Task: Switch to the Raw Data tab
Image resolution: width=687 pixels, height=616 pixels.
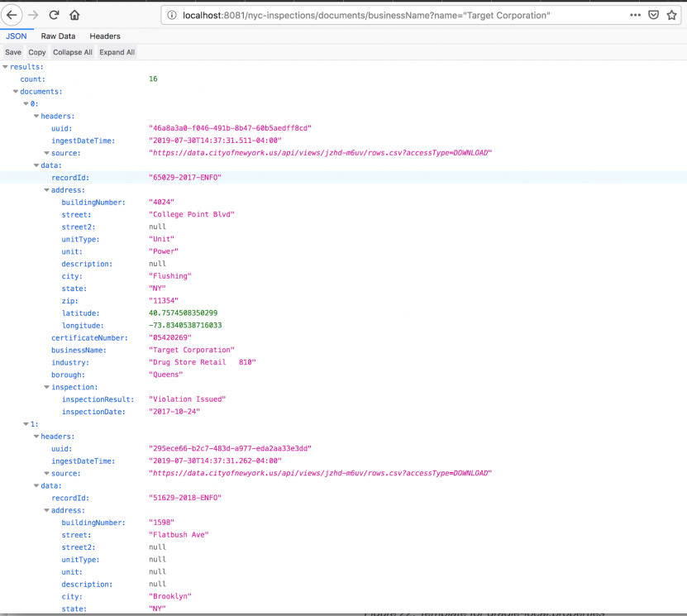Action: 57,36
